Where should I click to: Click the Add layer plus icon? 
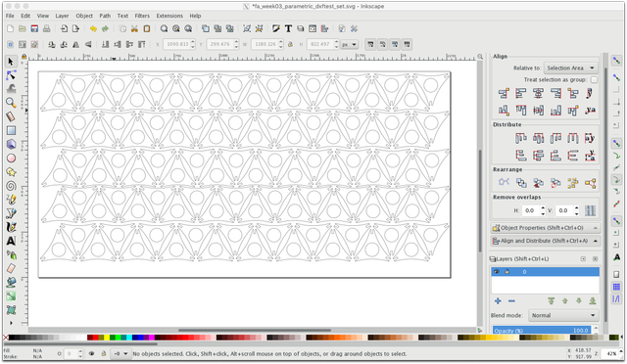498,300
